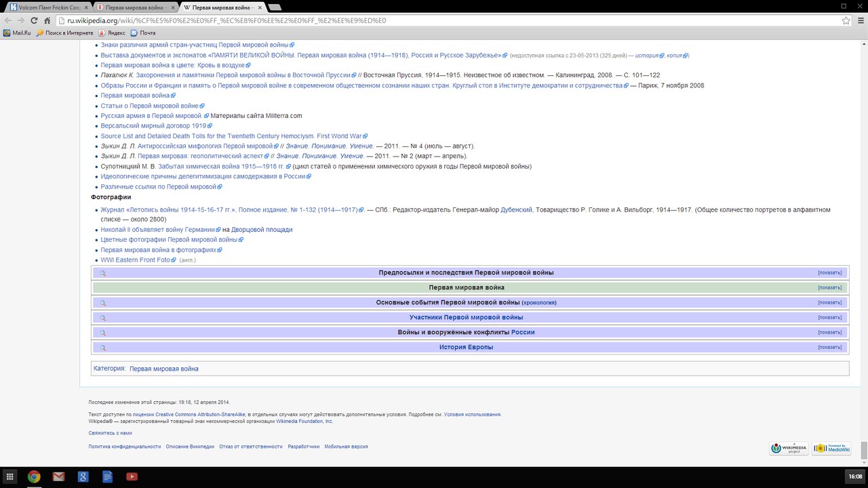Viewport: 868px width, 488px height.
Task: Bookmark this page with the star icon
Action: click(x=846, y=21)
